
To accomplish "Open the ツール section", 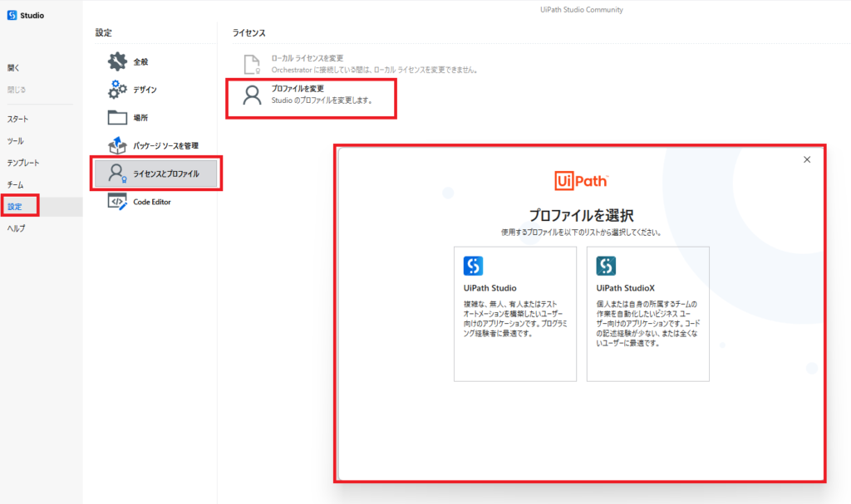I will click(x=15, y=140).
